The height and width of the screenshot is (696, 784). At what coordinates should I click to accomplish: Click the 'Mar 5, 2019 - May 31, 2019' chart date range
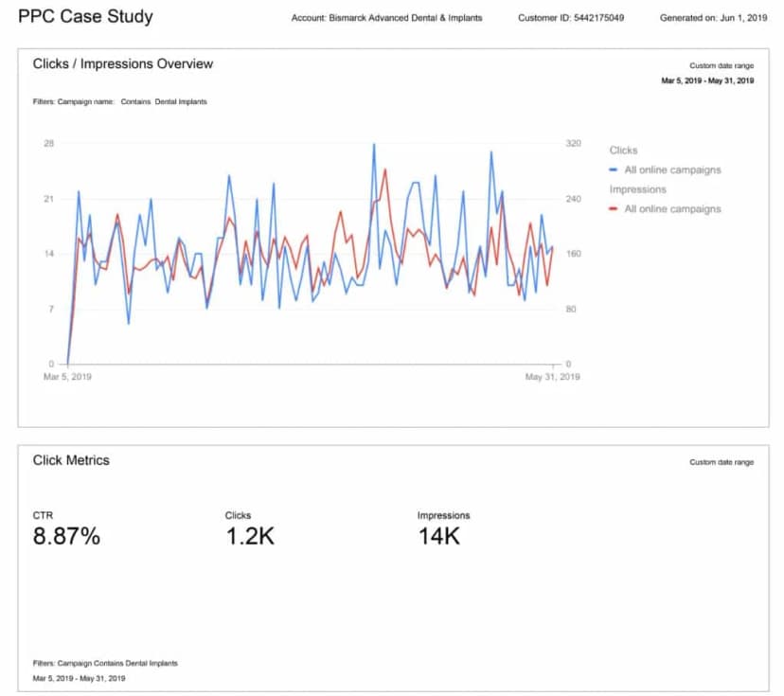coord(707,81)
